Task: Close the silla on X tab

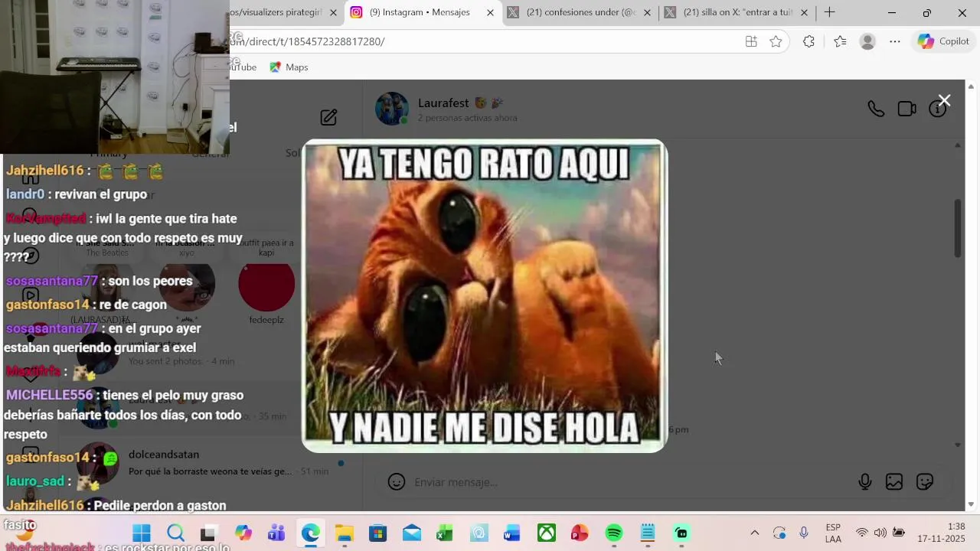Action: click(804, 12)
